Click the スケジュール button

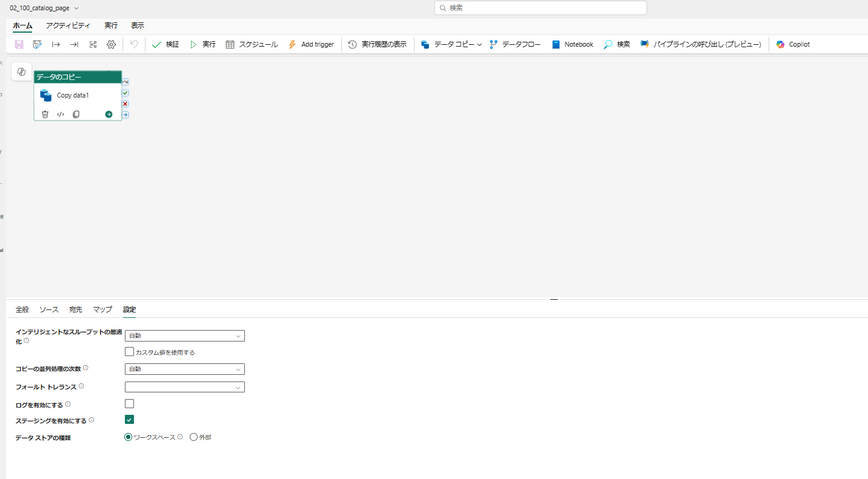click(x=252, y=44)
